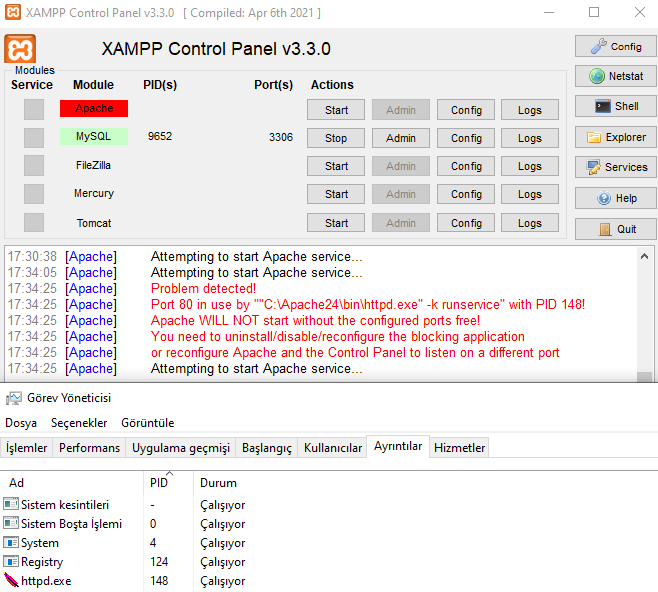Switch to the Hizmetler tab

460,448
